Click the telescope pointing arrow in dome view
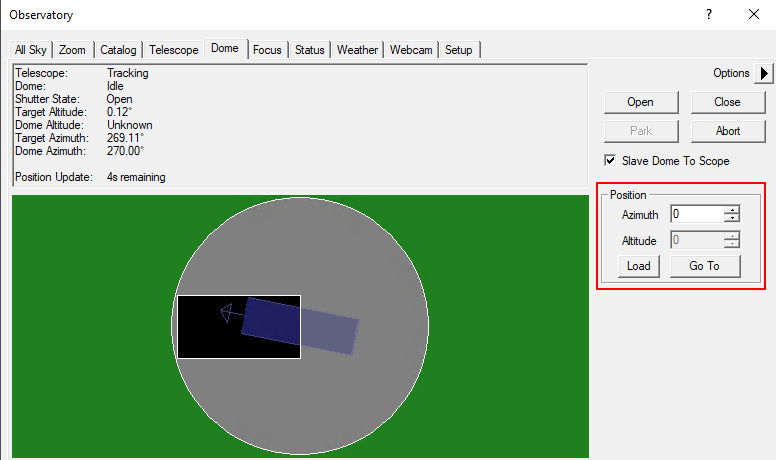 tap(231, 313)
